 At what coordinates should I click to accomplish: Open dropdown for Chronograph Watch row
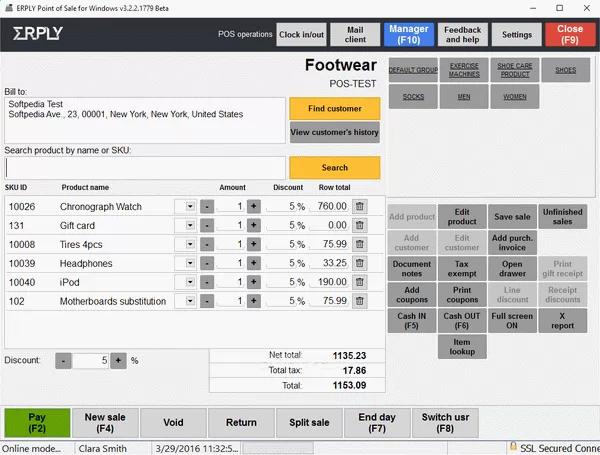click(x=185, y=206)
